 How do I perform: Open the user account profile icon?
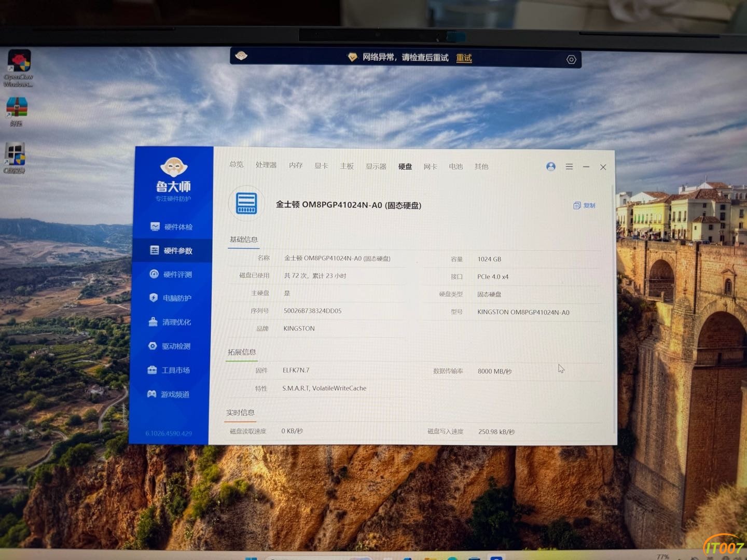click(x=551, y=166)
